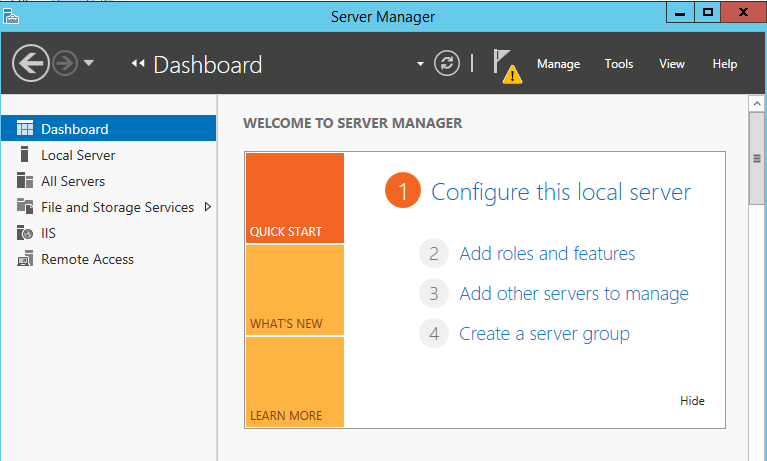Viewport: 767px width, 461px height.
Task: Click the step 3 number circle
Action: [434, 293]
